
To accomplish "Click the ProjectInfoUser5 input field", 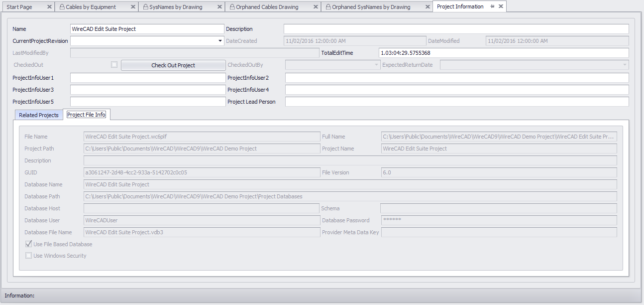I will click(148, 102).
